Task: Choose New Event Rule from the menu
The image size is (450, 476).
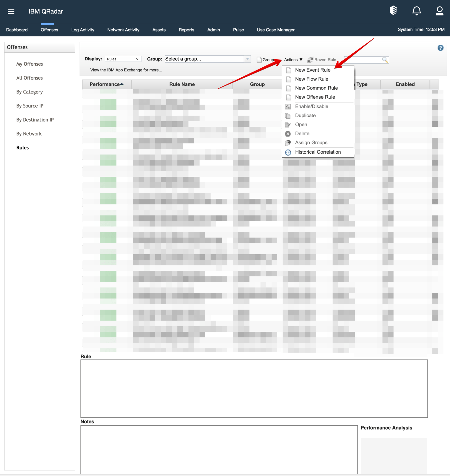Action: tap(313, 70)
